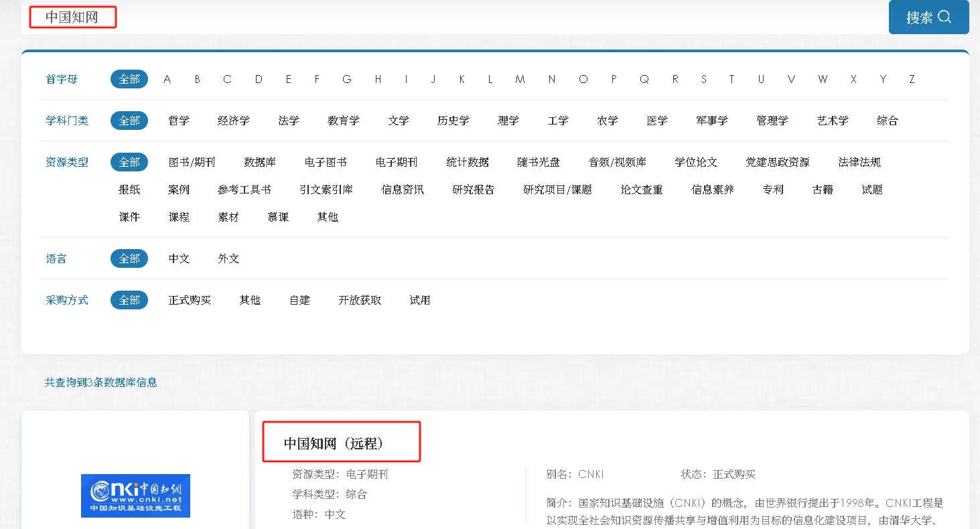This screenshot has height=529, width=980.
Task: Choose the 法学 subject category
Action: tap(289, 121)
